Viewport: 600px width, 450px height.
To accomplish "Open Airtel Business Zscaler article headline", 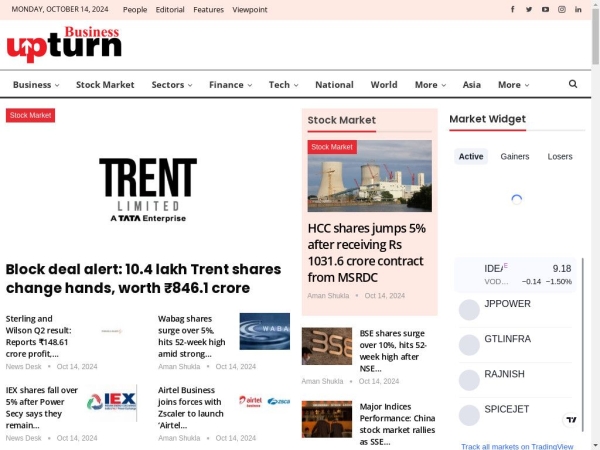I will click(191, 408).
